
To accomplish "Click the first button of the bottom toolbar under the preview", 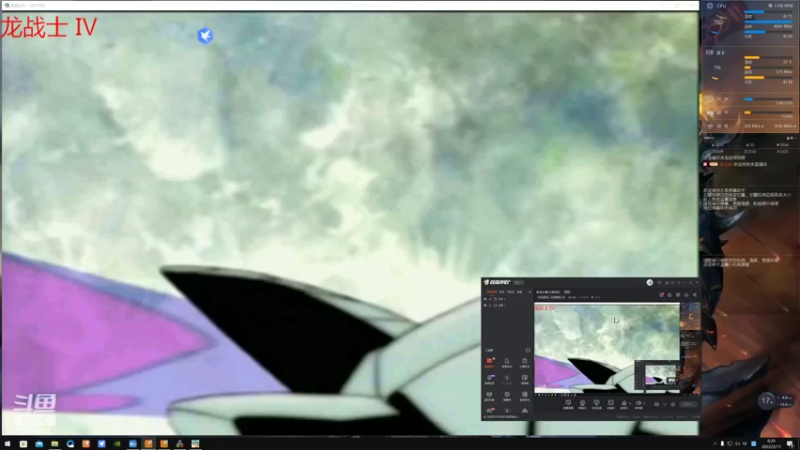I will click(568, 404).
